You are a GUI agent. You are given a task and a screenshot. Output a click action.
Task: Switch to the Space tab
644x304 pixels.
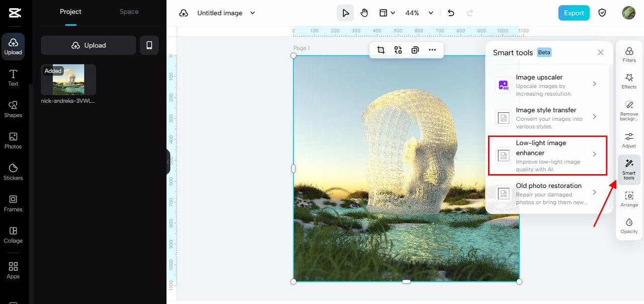click(x=129, y=12)
